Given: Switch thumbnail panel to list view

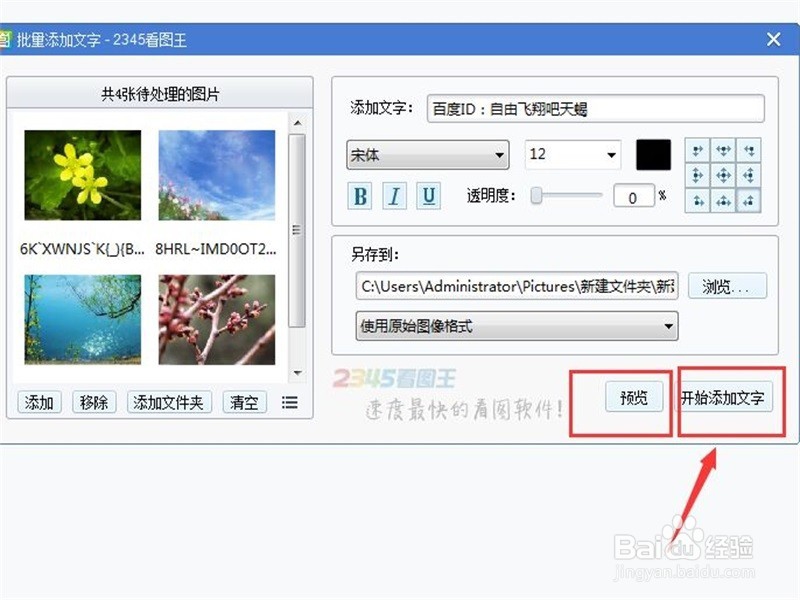Looking at the screenshot, I should point(289,403).
